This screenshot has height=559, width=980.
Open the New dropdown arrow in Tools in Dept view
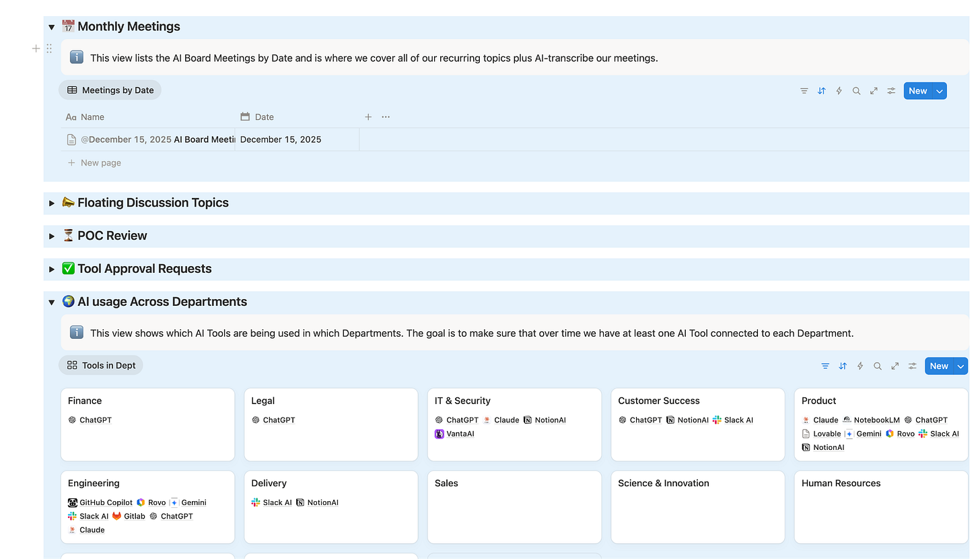coord(960,366)
